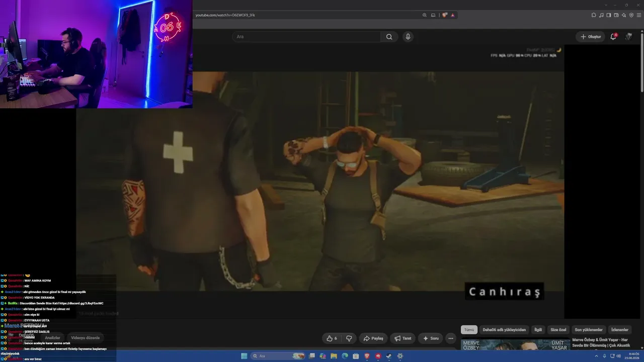Start voice search with the microphone icon
The image size is (644, 362).
tap(408, 37)
